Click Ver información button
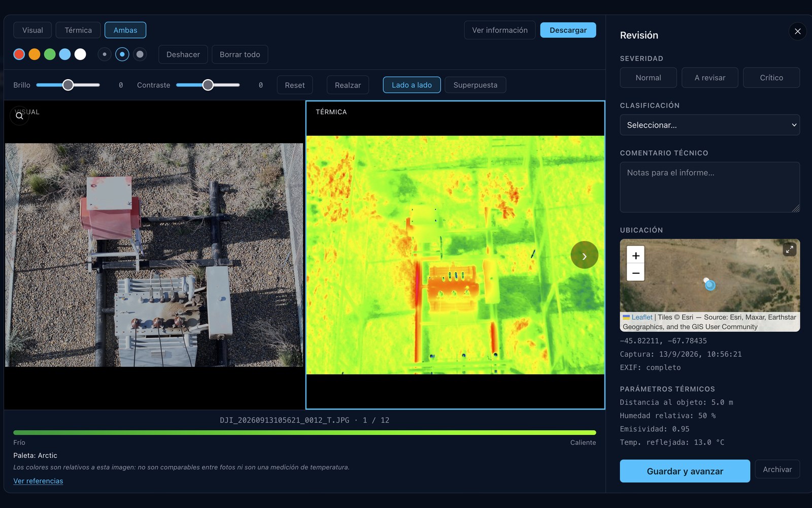 tap(500, 30)
